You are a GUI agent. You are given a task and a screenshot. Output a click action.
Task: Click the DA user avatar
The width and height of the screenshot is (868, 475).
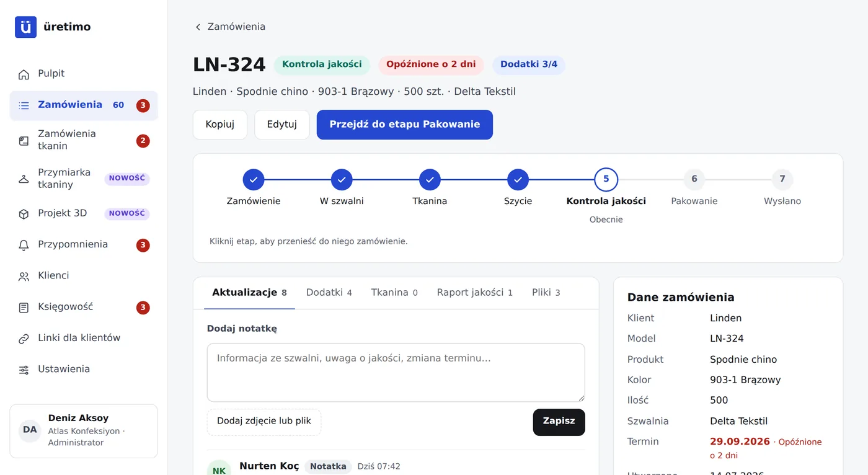[x=30, y=430]
